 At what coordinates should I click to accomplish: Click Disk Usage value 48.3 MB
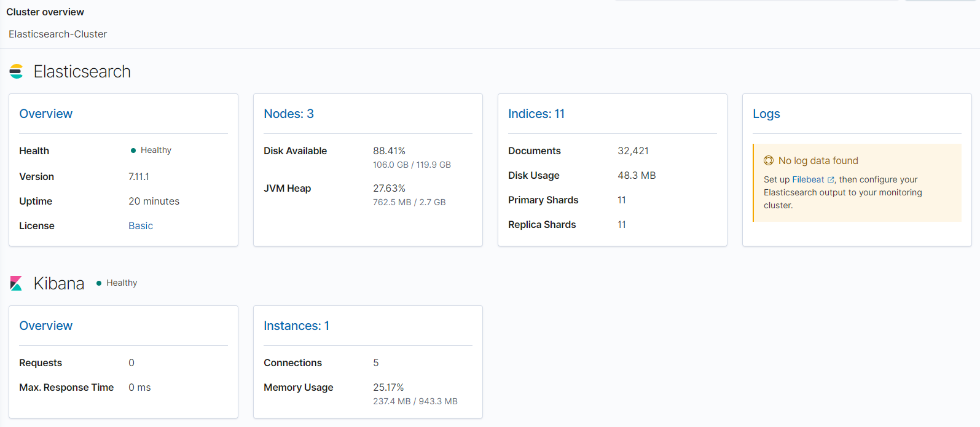point(637,175)
